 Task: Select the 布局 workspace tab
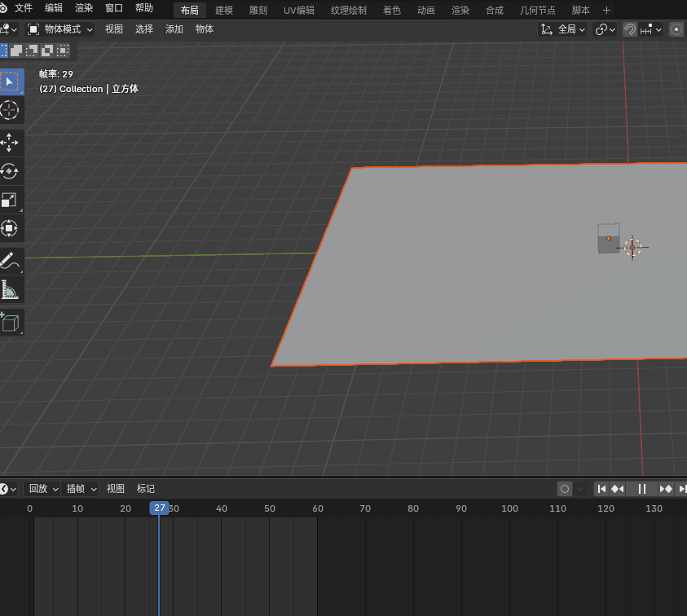pyautogui.click(x=190, y=10)
